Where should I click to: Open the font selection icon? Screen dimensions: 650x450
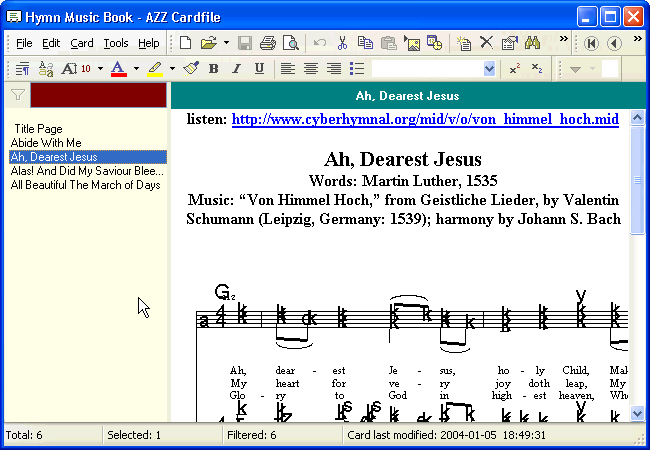46,69
